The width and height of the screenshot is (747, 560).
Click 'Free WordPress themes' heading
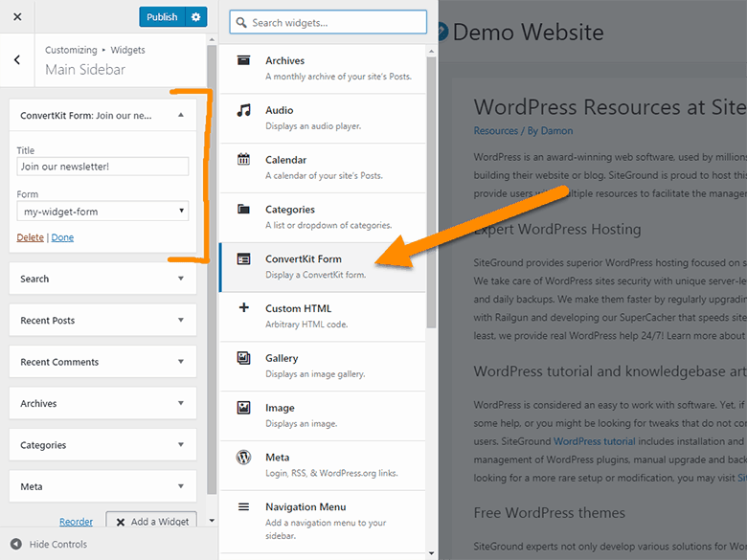pos(550,512)
